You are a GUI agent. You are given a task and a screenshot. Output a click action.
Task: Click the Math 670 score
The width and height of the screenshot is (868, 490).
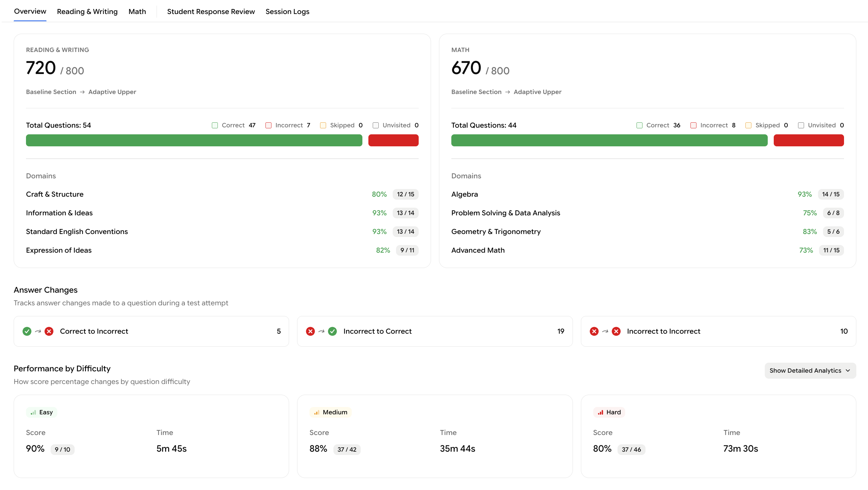466,68
